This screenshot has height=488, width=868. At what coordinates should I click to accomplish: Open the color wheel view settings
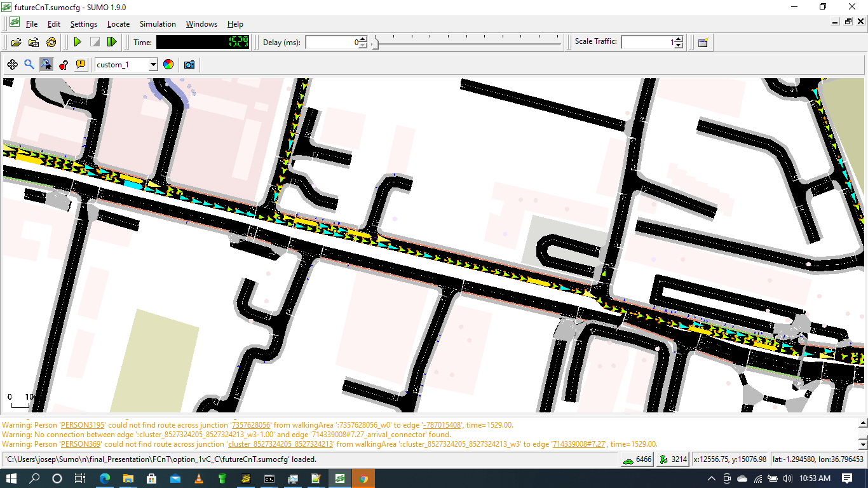168,64
